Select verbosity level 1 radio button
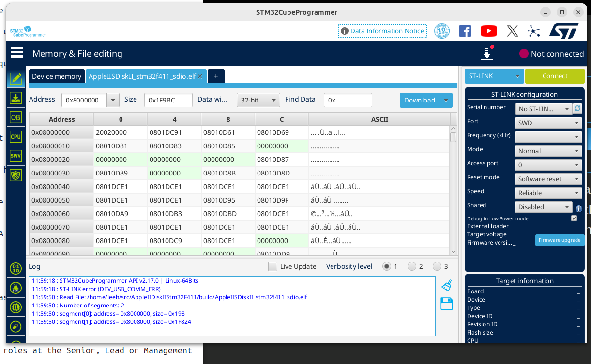Viewport: 591px width, 364px height. pyautogui.click(x=387, y=266)
